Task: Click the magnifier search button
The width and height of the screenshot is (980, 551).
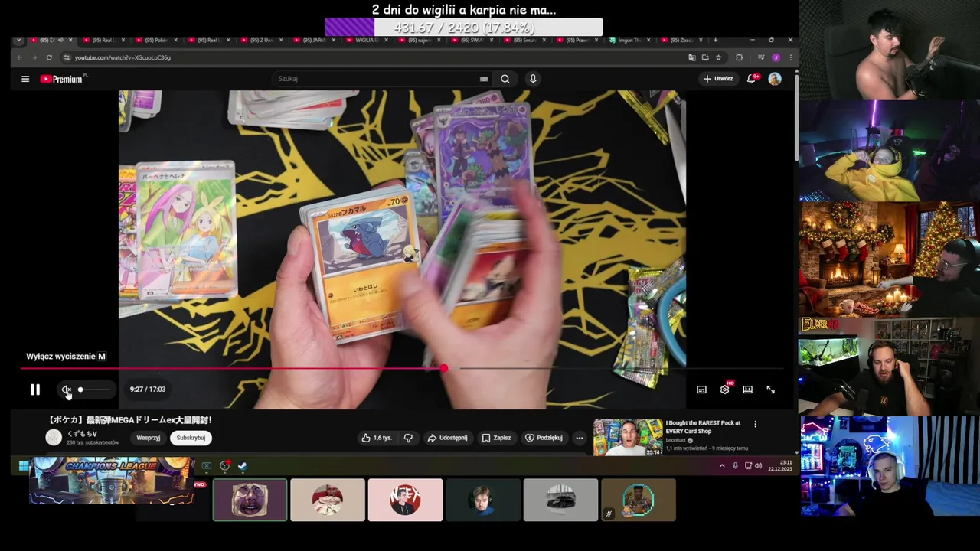Action: [505, 79]
